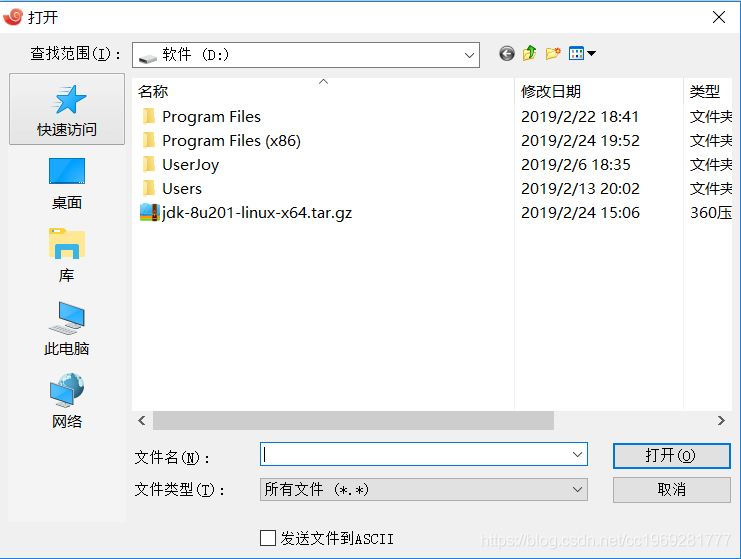
Task: Click the Cancel button
Action: pyautogui.click(x=672, y=490)
